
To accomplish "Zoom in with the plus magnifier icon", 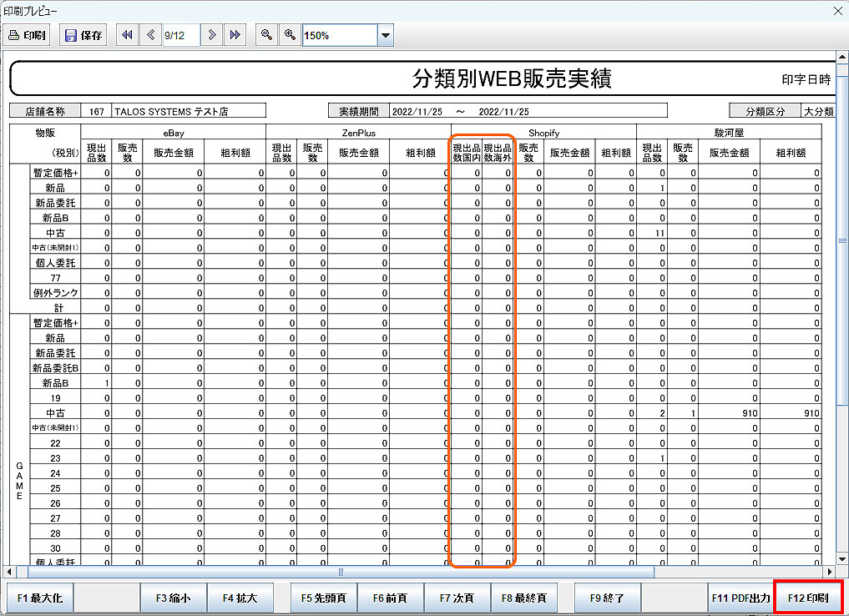I will tap(290, 35).
